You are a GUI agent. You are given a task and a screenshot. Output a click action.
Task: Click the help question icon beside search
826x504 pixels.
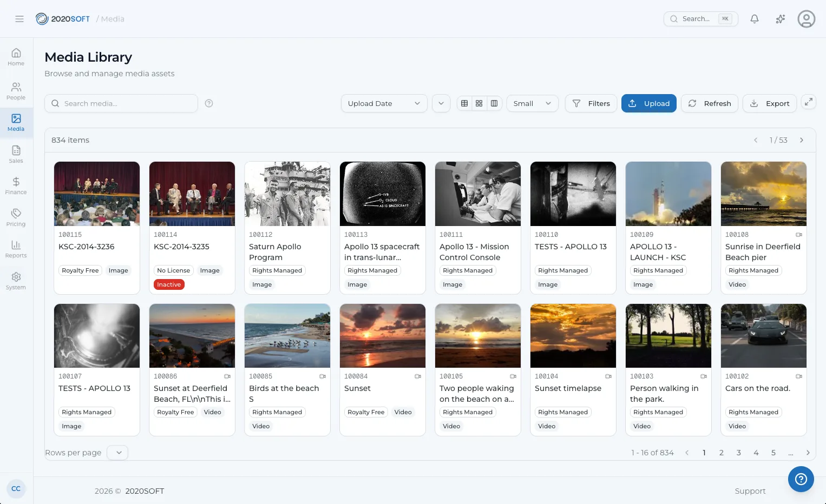(209, 103)
